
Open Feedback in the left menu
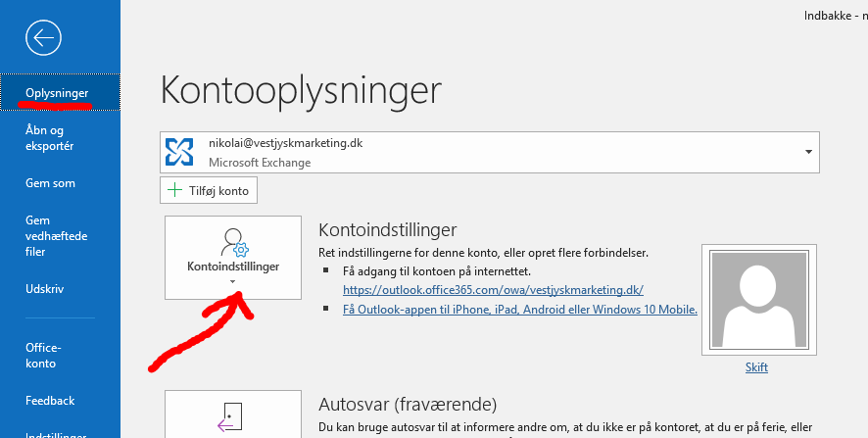50,401
